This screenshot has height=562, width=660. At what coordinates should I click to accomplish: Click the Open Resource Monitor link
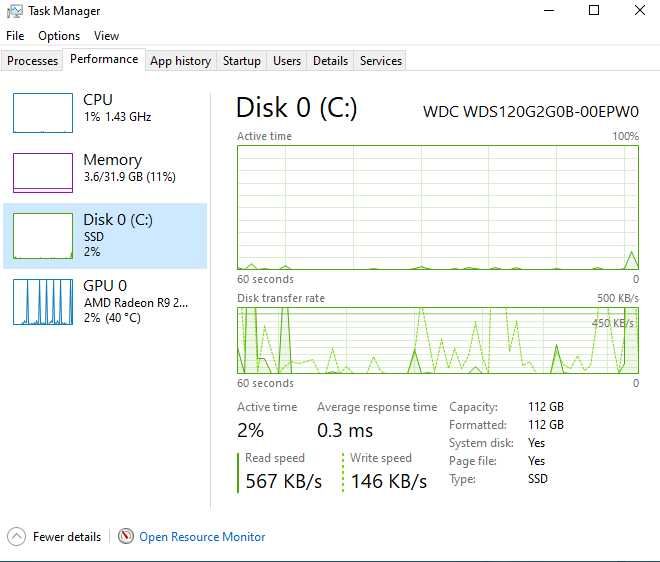click(x=202, y=537)
